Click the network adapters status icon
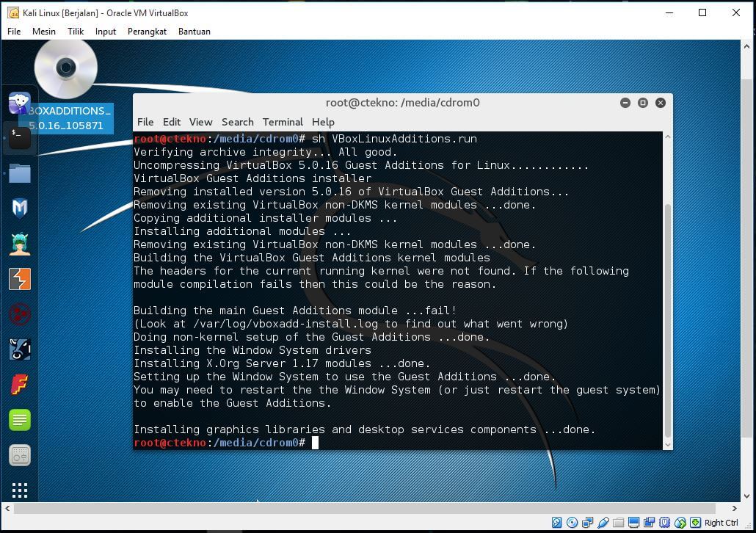The image size is (756, 533). 587,523
